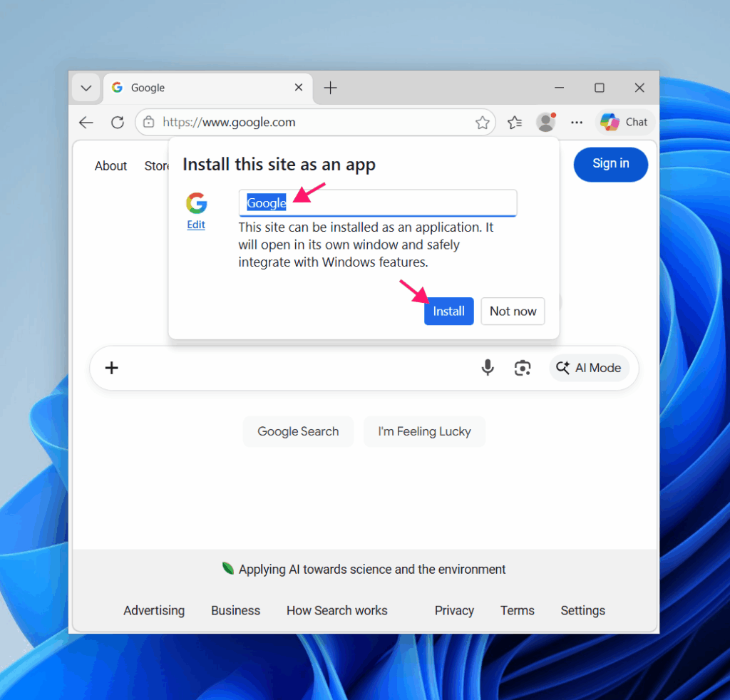Viewport: 730px width, 700px height.
Task: Open Privacy footer link
Action: pos(454,611)
